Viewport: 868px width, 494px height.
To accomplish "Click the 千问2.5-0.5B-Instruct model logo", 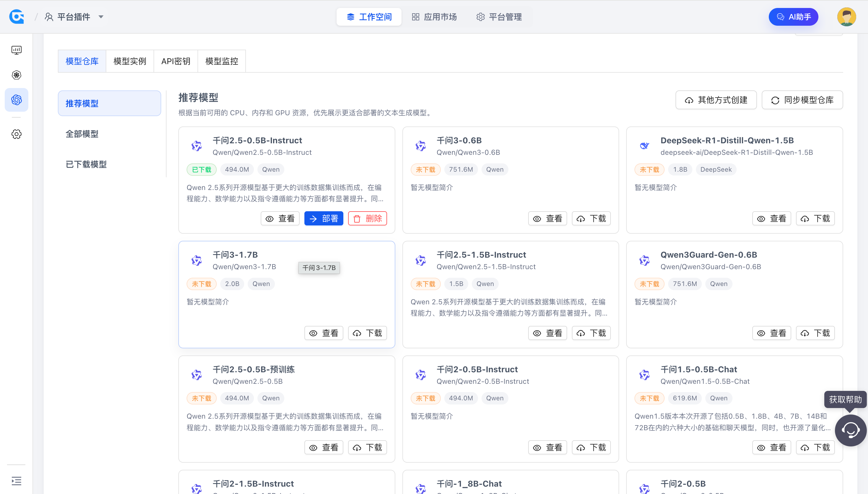I will tap(197, 146).
